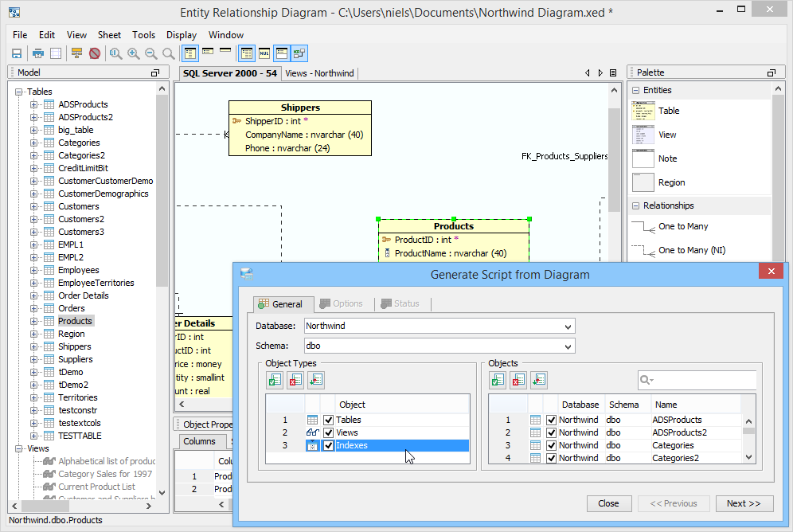Click the uncheck-all icon in Objects group
The height and width of the screenshot is (532, 793).
[x=518, y=380]
